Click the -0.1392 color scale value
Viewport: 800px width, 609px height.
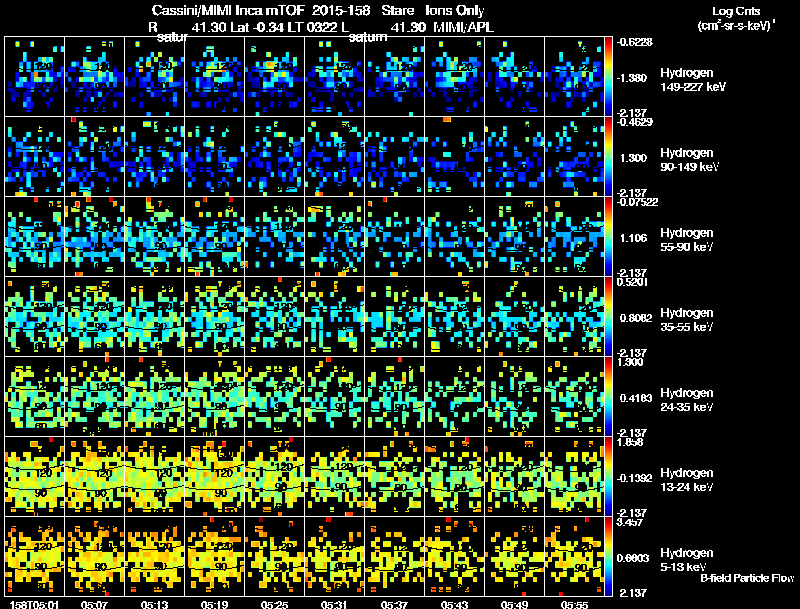[x=634, y=478]
